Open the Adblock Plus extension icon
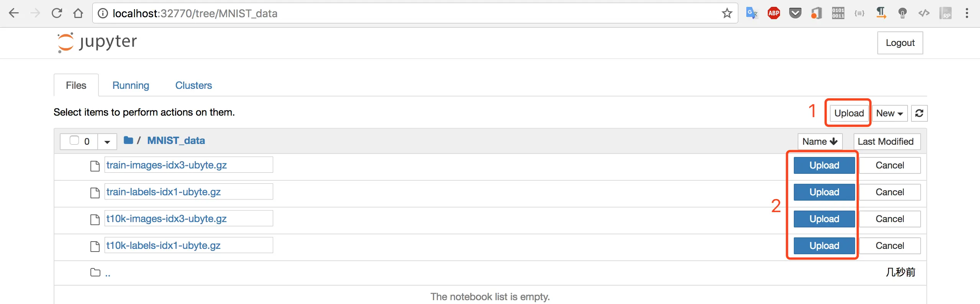The width and height of the screenshot is (980, 304). tap(774, 13)
